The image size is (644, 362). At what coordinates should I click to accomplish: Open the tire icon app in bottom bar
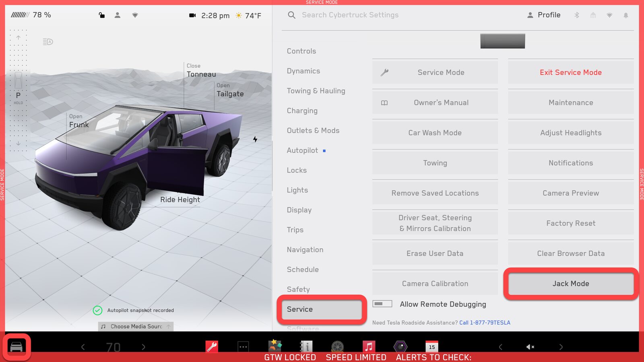pos(337,346)
